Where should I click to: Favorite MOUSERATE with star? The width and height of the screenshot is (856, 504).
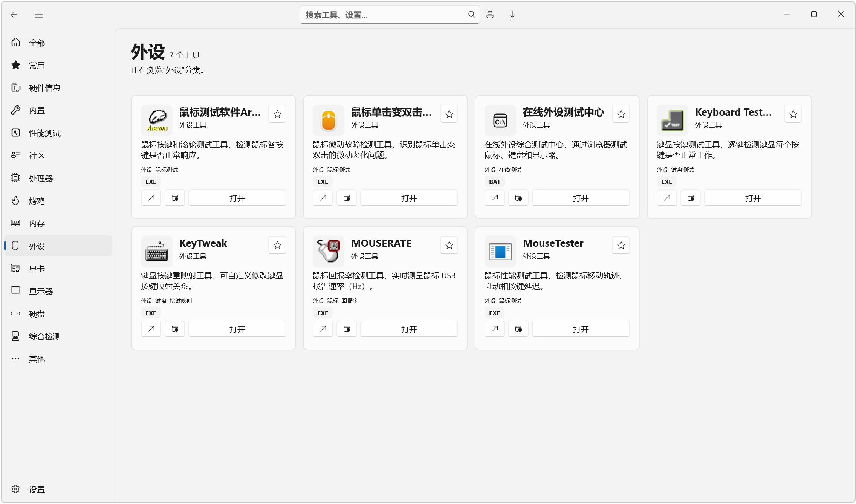click(449, 245)
